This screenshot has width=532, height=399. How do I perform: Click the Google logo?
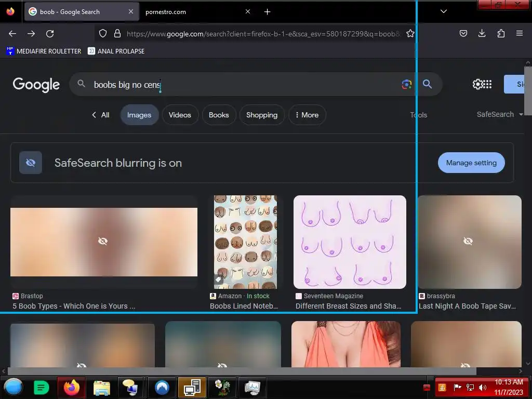(x=36, y=85)
